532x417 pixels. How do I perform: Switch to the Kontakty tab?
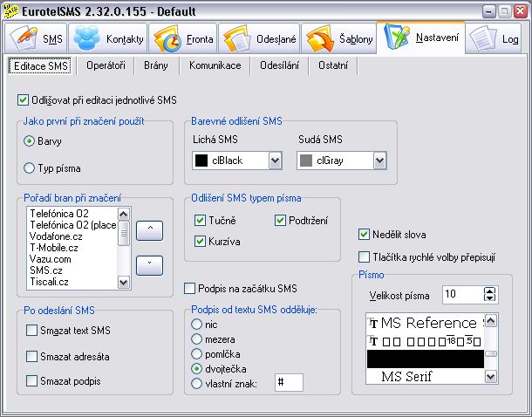point(108,38)
